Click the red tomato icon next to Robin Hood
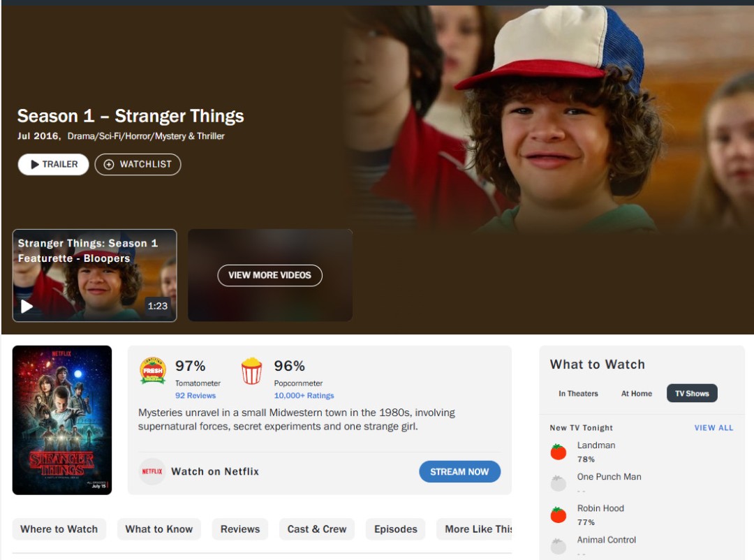The height and width of the screenshot is (560, 754). click(559, 515)
